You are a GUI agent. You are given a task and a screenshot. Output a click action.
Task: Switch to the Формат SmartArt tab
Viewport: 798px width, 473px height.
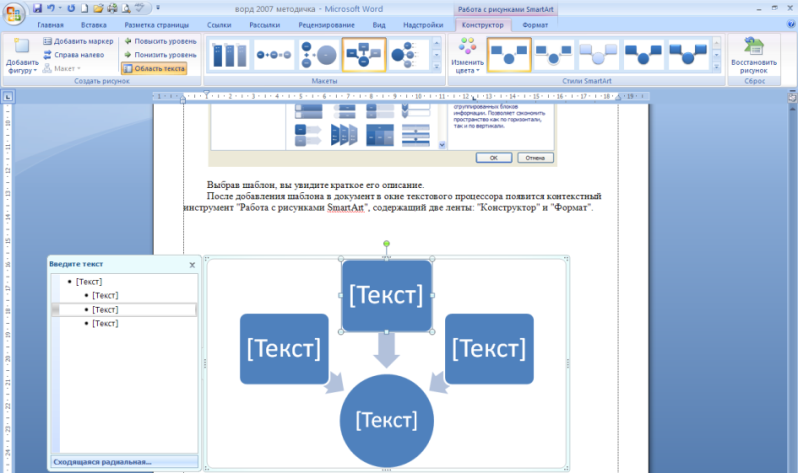tap(535, 25)
